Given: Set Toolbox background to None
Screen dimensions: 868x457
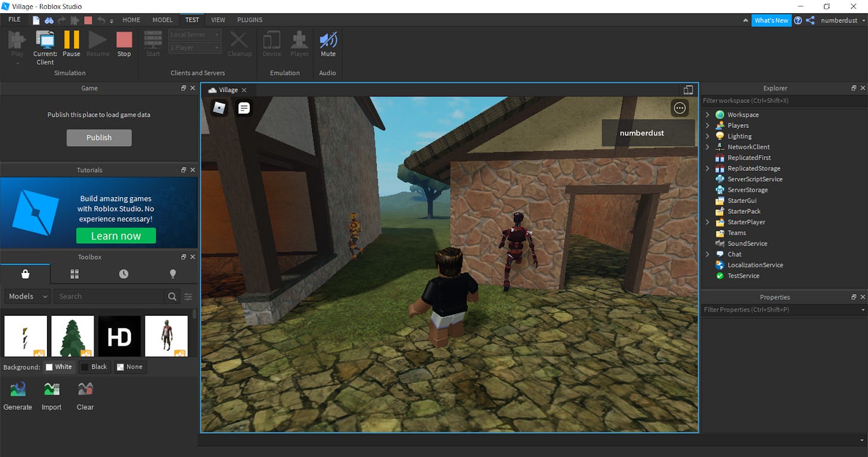Looking at the screenshot, I should click(129, 367).
